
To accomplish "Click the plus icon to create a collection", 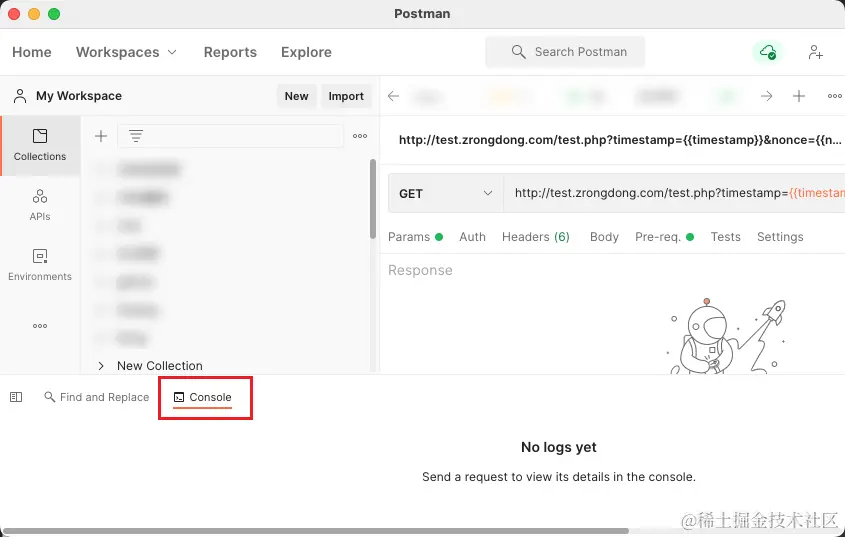I will click(101, 136).
